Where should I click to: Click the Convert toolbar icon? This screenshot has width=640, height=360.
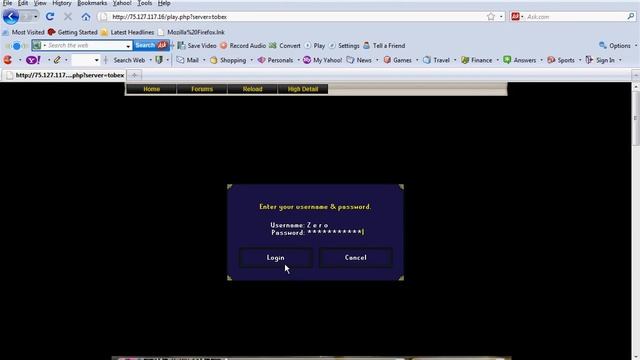(273, 46)
